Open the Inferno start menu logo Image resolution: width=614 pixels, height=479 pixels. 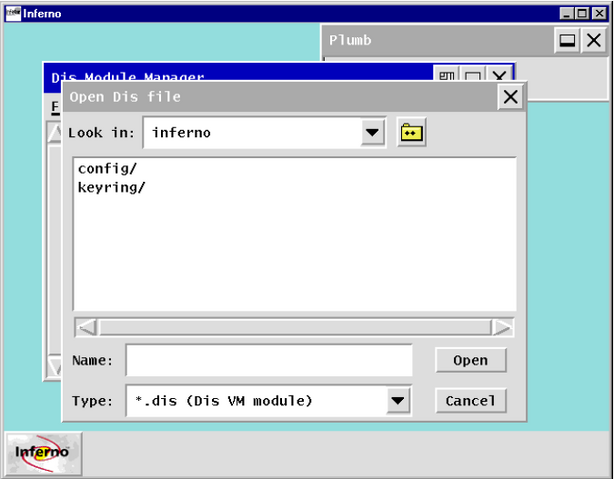(x=43, y=453)
